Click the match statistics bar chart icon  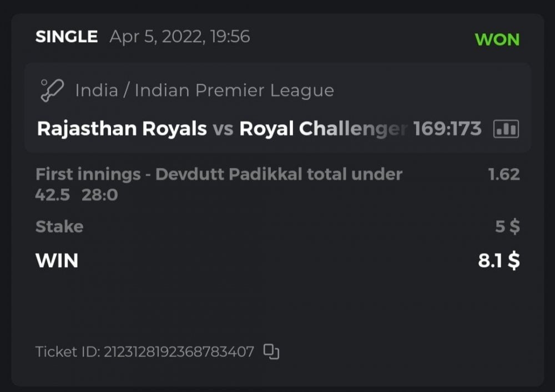coord(506,129)
